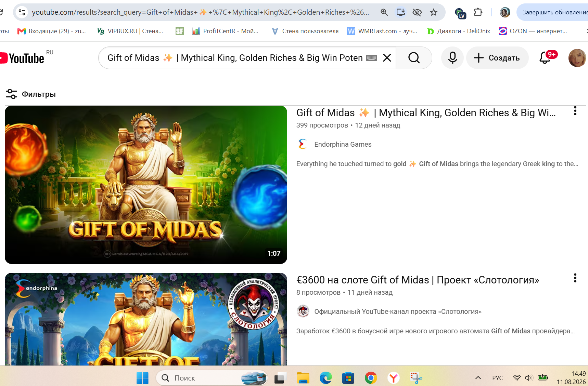Open Task View on taskbar
The width and height of the screenshot is (588, 386).
[280, 378]
